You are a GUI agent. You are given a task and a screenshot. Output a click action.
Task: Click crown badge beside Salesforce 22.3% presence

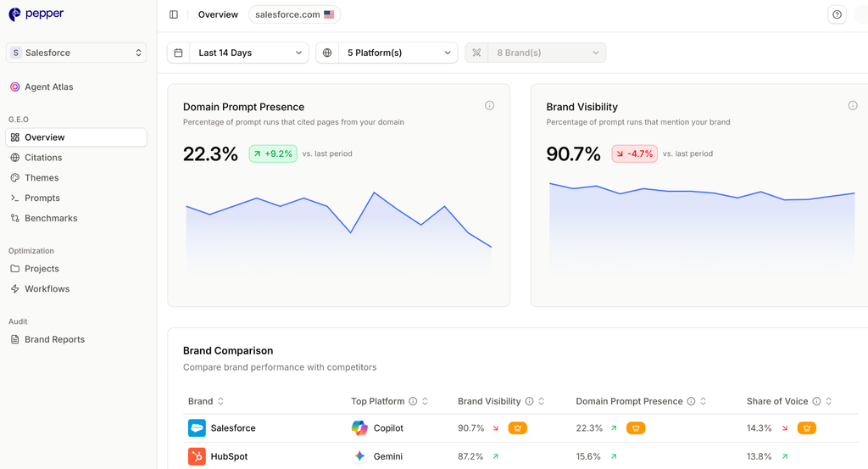tap(636, 428)
